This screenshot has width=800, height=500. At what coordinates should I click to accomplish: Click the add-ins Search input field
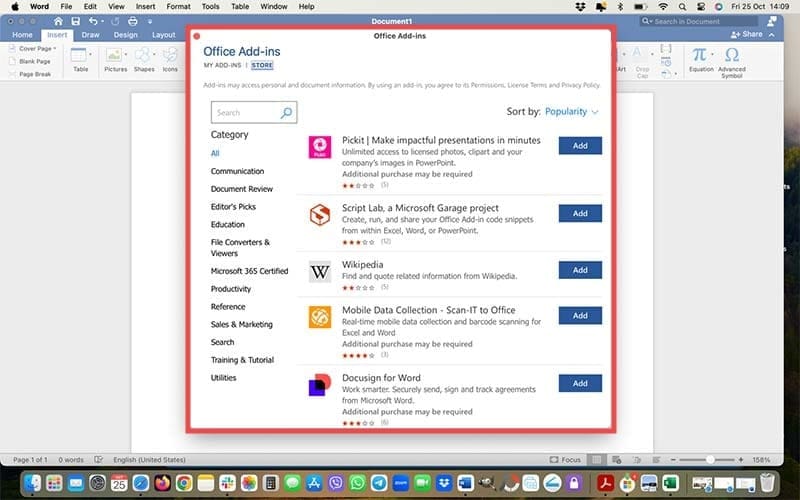[245, 113]
